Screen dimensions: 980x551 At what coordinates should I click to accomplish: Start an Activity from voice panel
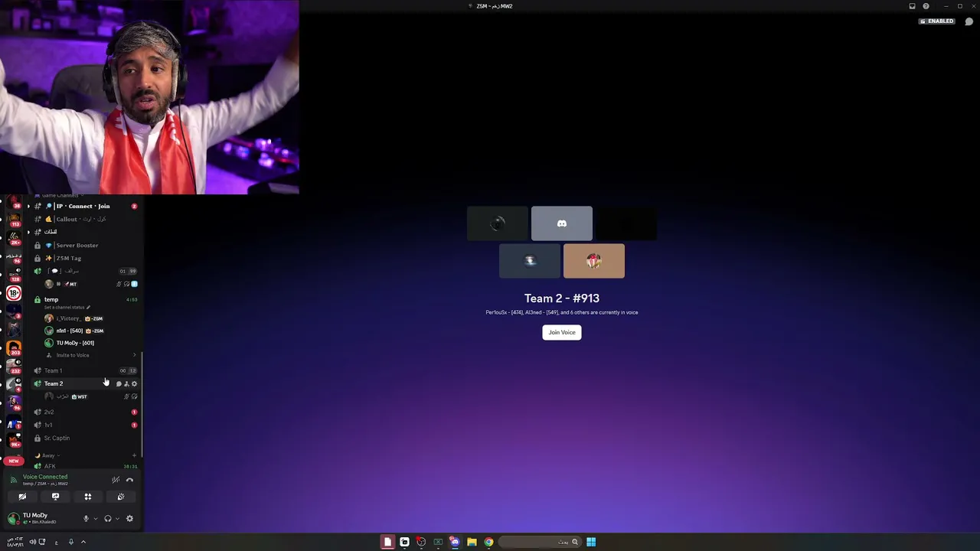[88, 497]
